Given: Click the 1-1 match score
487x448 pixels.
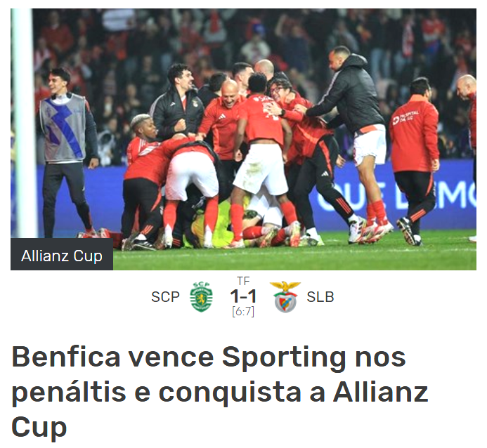Looking at the screenshot, I should click(243, 296).
